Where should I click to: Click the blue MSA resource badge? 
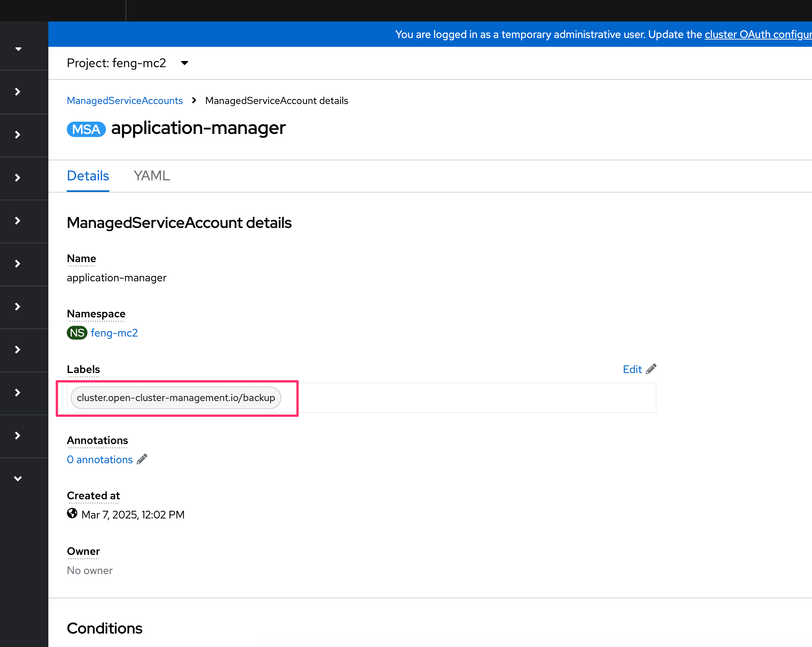[86, 129]
